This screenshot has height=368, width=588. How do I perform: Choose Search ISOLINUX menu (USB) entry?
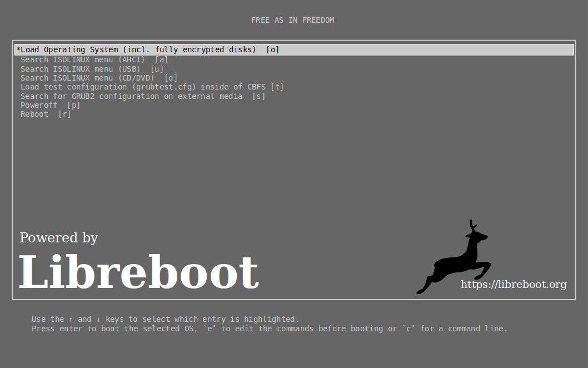pyautogui.click(x=92, y=69)
